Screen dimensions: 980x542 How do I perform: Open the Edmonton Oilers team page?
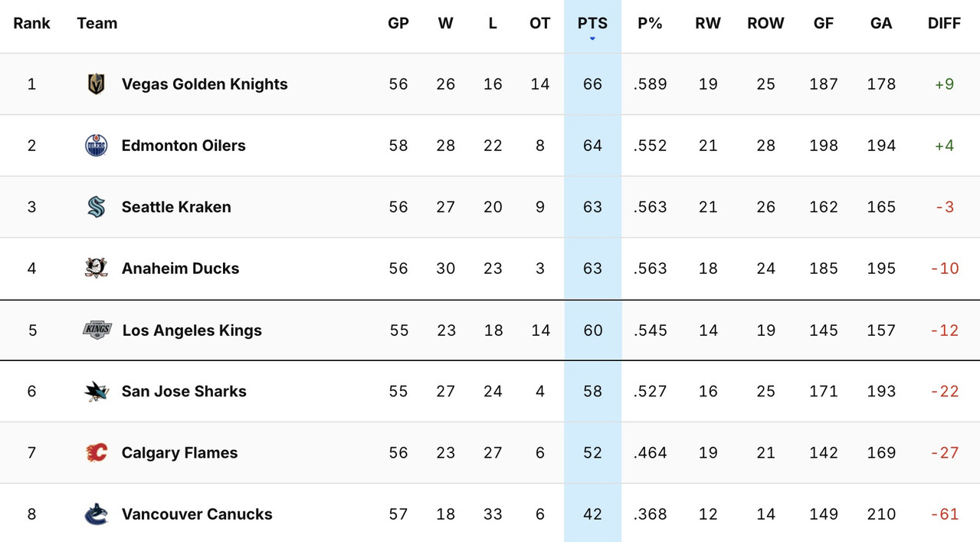pos(183,145)
